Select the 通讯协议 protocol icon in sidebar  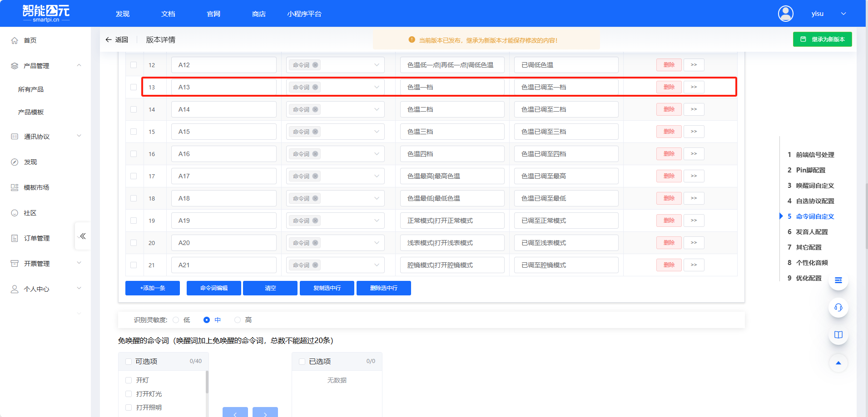point(15,136)
